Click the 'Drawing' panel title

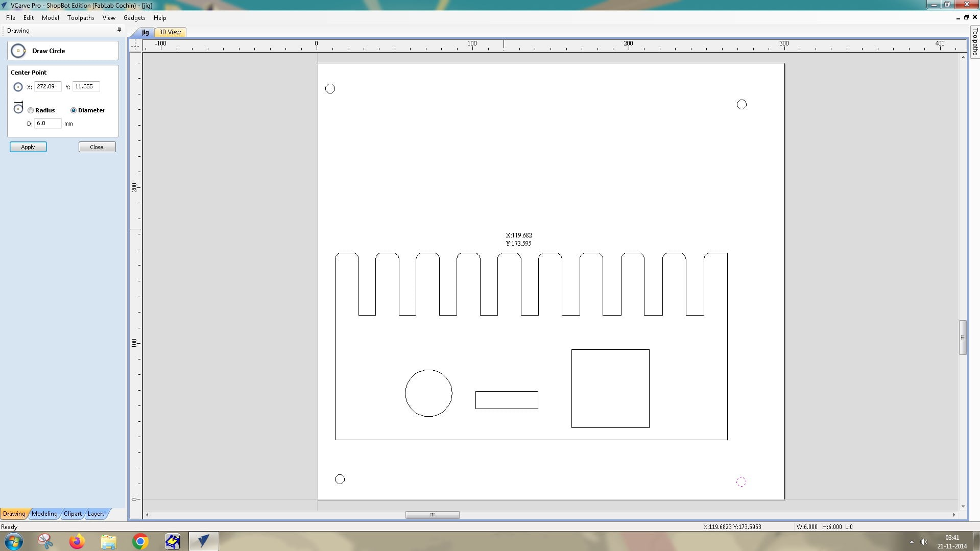pyautogui.click(x=18, y=31)
